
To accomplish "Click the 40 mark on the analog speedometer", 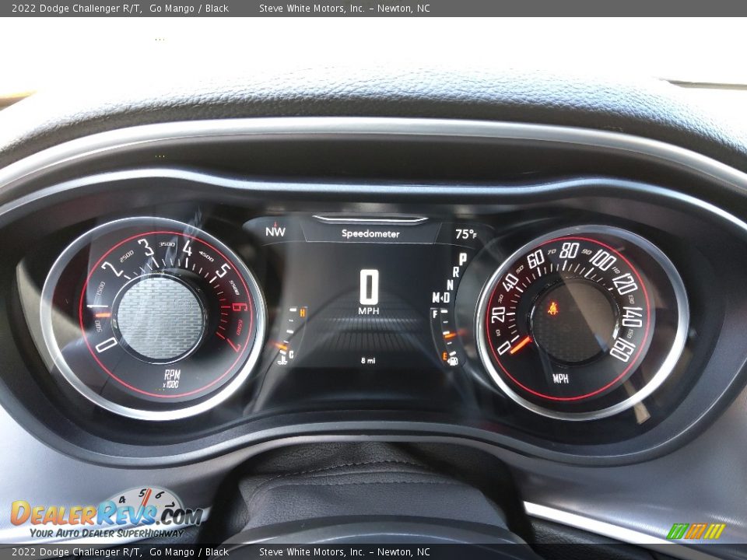I will click(510, 282).
